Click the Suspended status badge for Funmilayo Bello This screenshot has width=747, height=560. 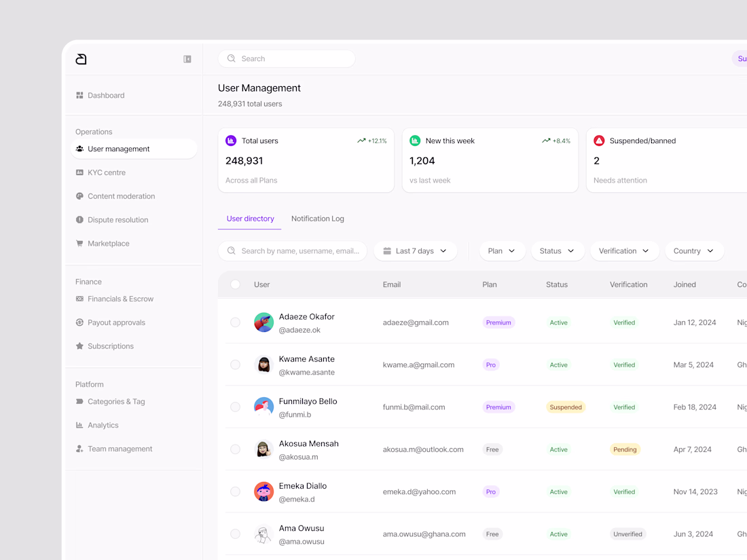point(566,407)
